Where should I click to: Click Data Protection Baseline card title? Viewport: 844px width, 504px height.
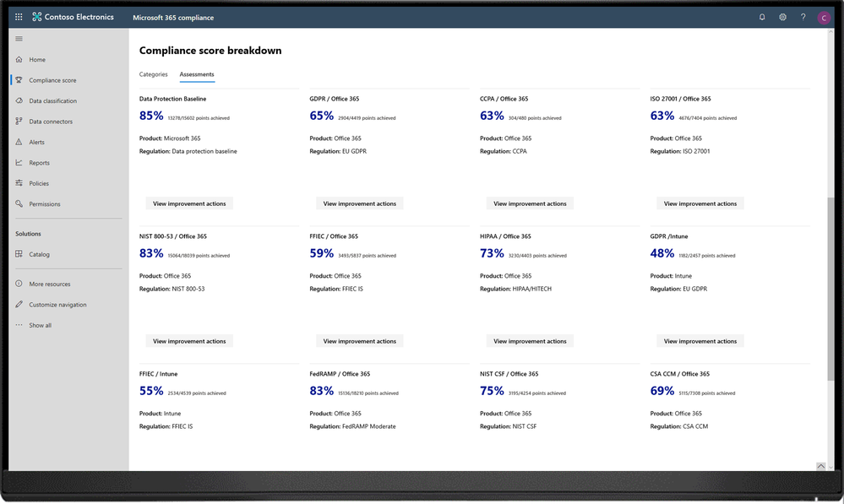pyautogui.click(x=173, y=99)
